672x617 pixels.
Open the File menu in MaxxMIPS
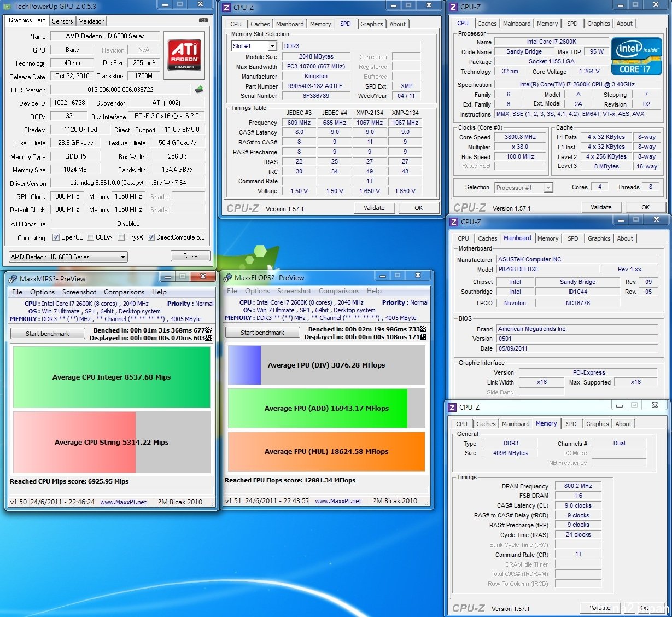(17, 292)
